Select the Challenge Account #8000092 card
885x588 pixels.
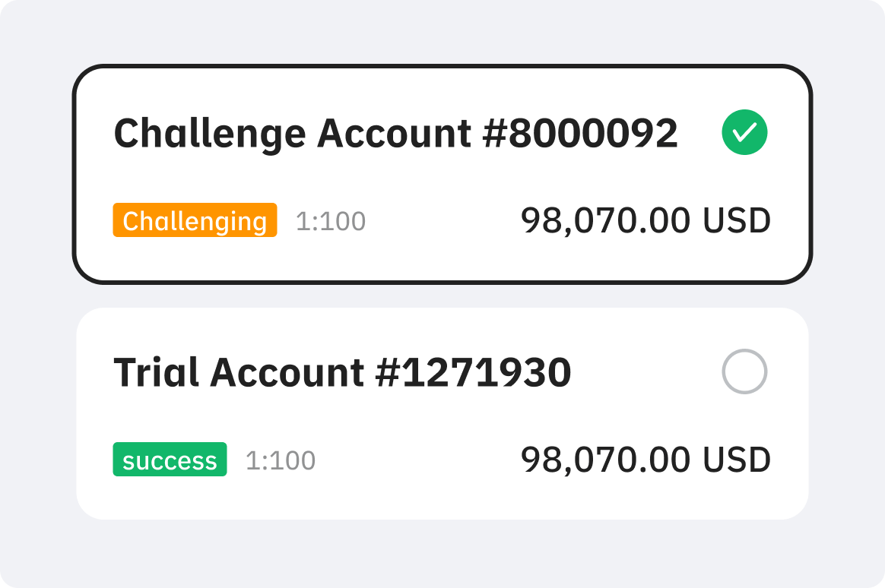coord(442,174)
